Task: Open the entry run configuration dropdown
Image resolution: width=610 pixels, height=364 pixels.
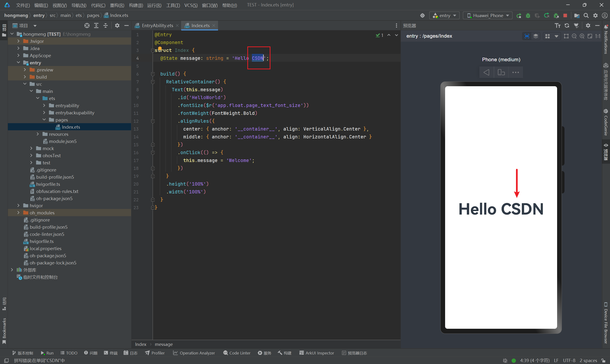Action: coord(444,15)
